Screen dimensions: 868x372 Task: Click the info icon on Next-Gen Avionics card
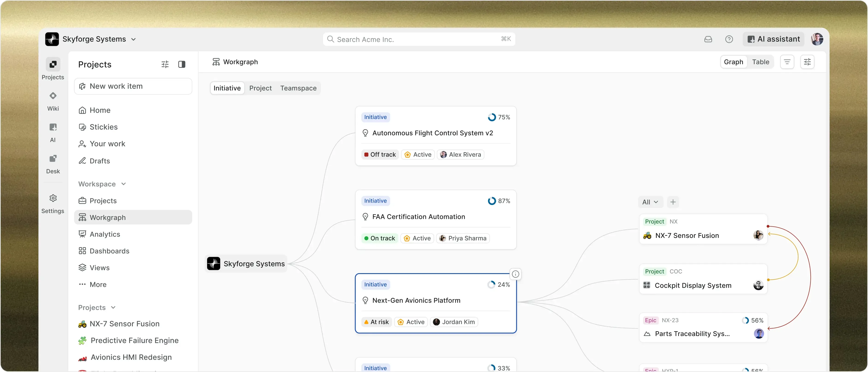[515, 274]
